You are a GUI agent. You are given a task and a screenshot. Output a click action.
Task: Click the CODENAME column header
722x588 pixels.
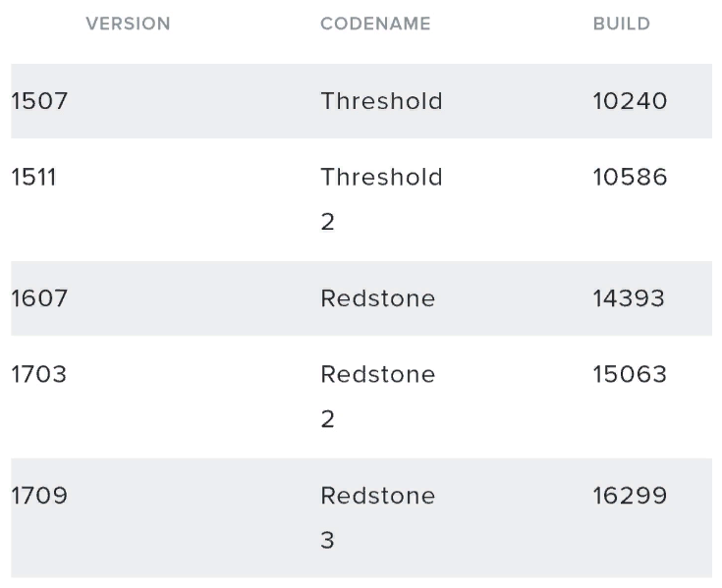point(375,25)
